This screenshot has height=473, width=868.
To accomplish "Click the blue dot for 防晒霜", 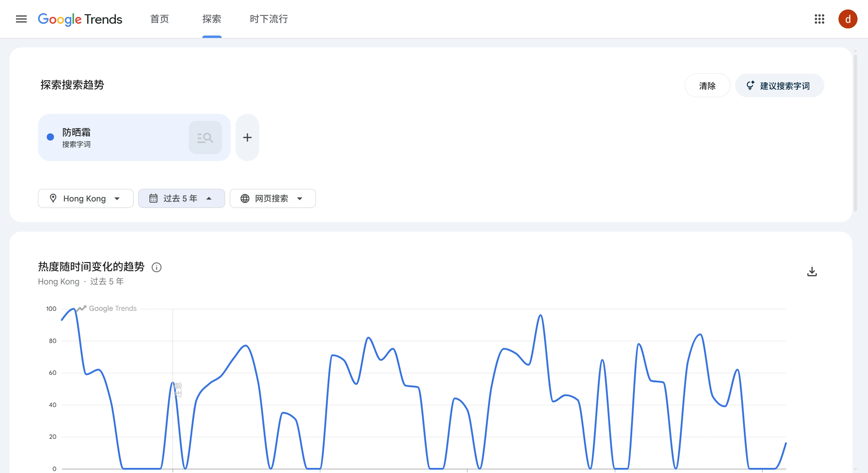I will click(50, 137).
